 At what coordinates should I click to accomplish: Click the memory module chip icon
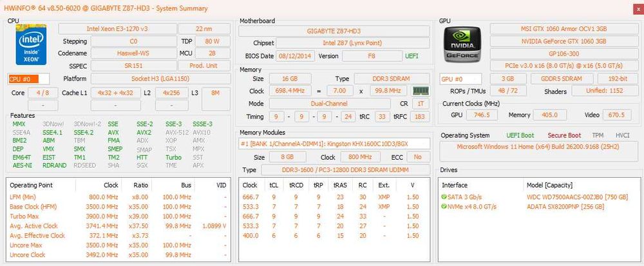pos(420,91)
